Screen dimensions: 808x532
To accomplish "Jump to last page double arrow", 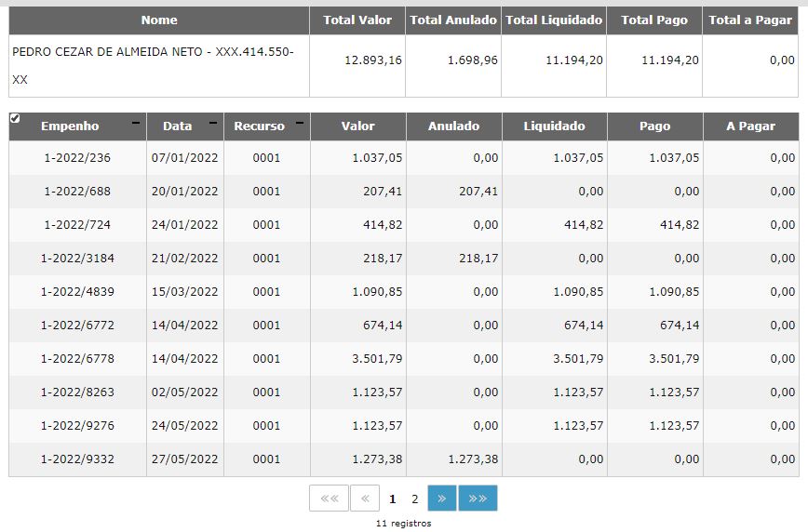I will [478, 498].
